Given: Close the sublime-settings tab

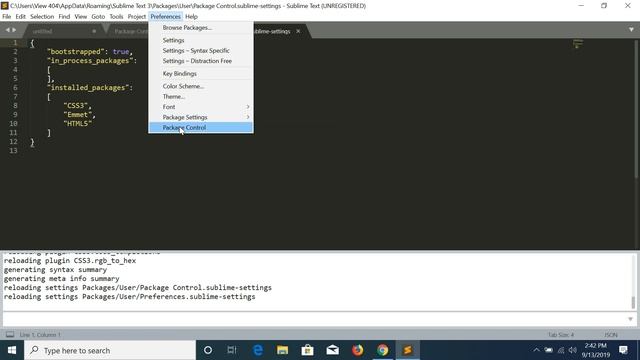Looking at the screenshot, I should (x=298, y=31).
